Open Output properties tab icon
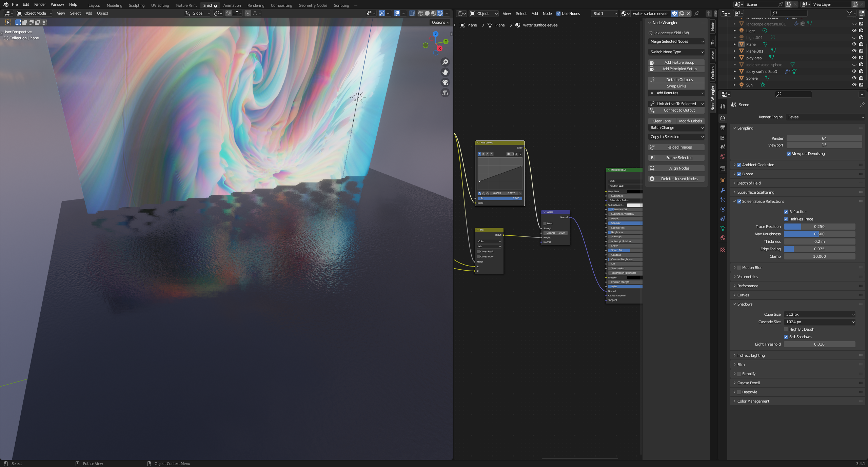Image resolution: width=868 pixels, height=467 pixels. pos(723,128)
